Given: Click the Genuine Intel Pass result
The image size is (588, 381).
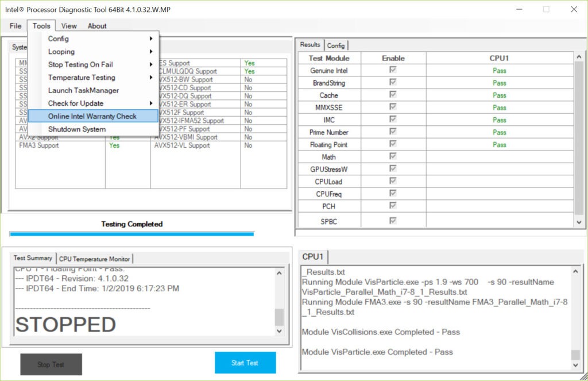Looking at the screenshot, I should [499, 71].
